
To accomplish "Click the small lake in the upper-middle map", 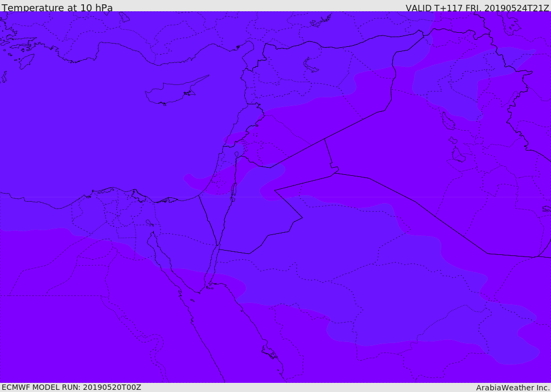I will pyautogui.click(x=311, y=65).
